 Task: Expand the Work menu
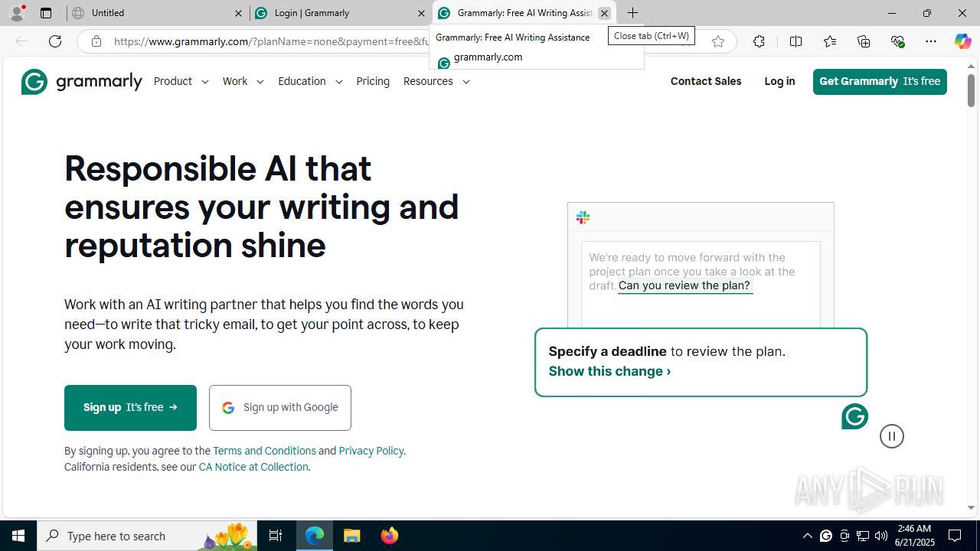[243, 81]
